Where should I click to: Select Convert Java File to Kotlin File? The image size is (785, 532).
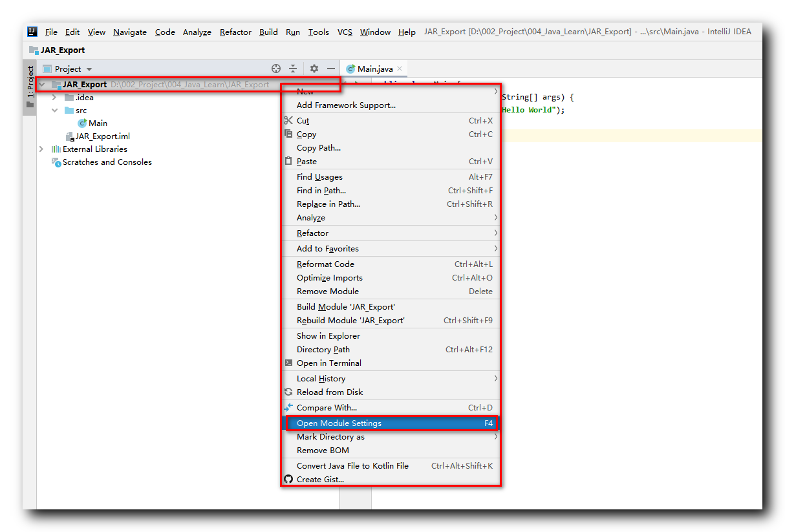click(391, 465)
